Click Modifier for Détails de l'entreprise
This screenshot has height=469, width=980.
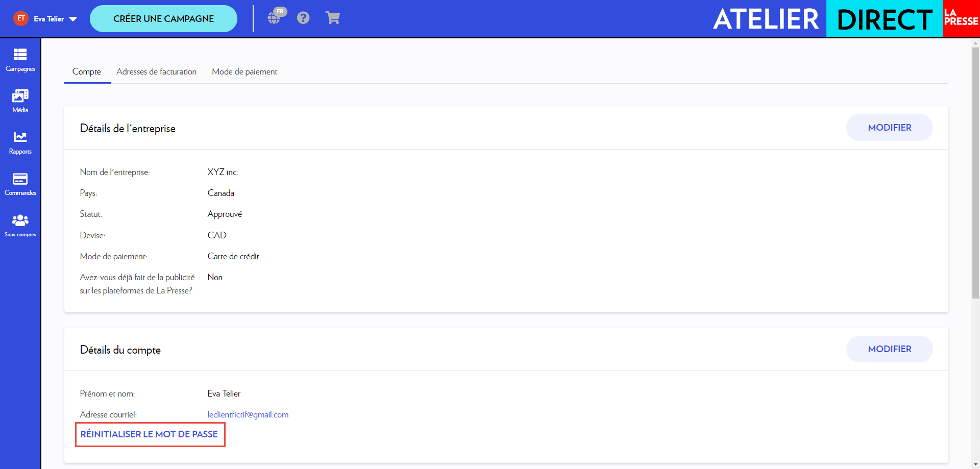[889, 128]
